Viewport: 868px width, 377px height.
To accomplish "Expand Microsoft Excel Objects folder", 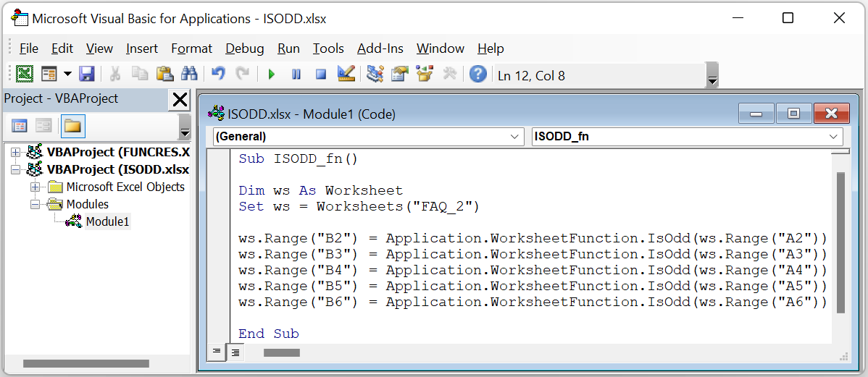I will (x=36, y=187).
